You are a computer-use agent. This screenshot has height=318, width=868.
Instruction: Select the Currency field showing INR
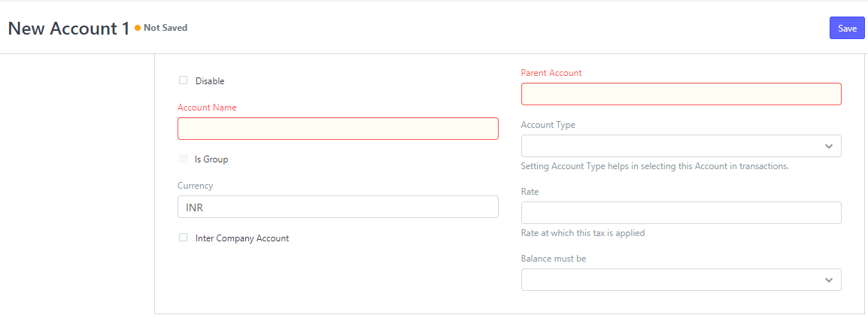(x=338, y=207)
